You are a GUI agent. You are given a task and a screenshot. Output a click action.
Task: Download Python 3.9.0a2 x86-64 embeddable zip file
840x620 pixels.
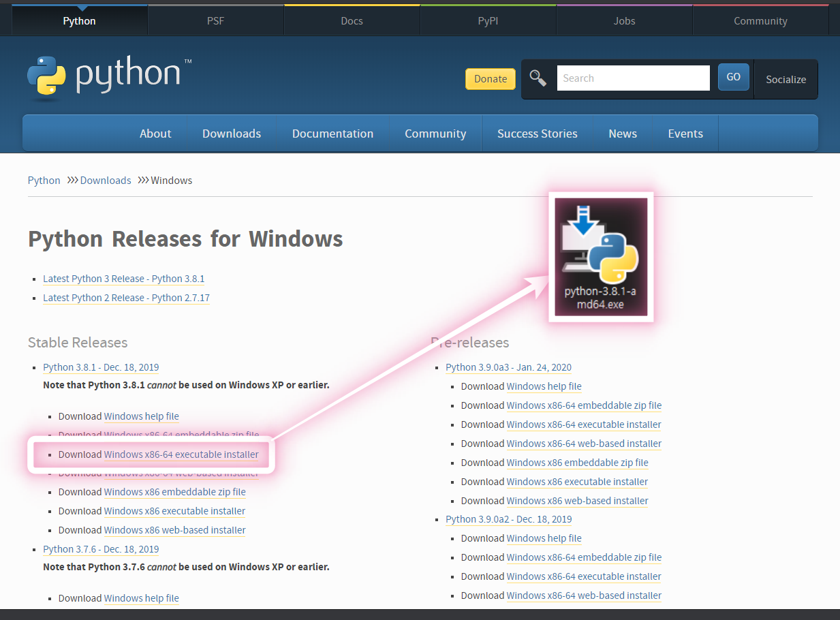click(584, 557)
